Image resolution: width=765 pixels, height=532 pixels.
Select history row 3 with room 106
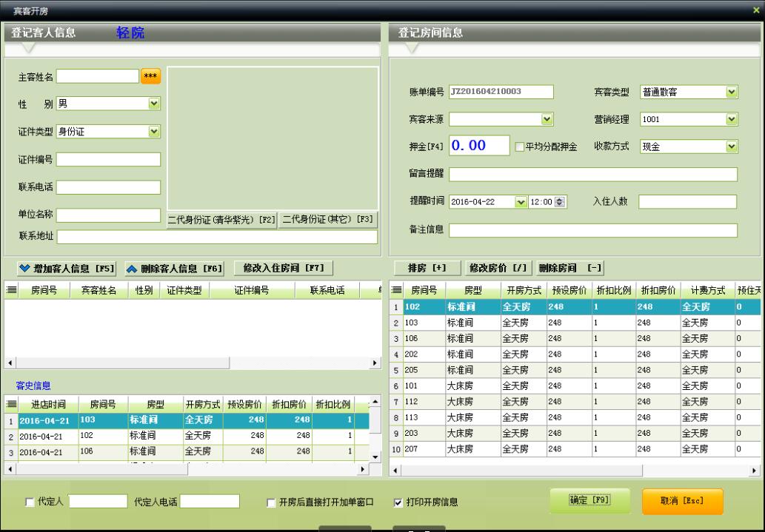tap(187, 451)
